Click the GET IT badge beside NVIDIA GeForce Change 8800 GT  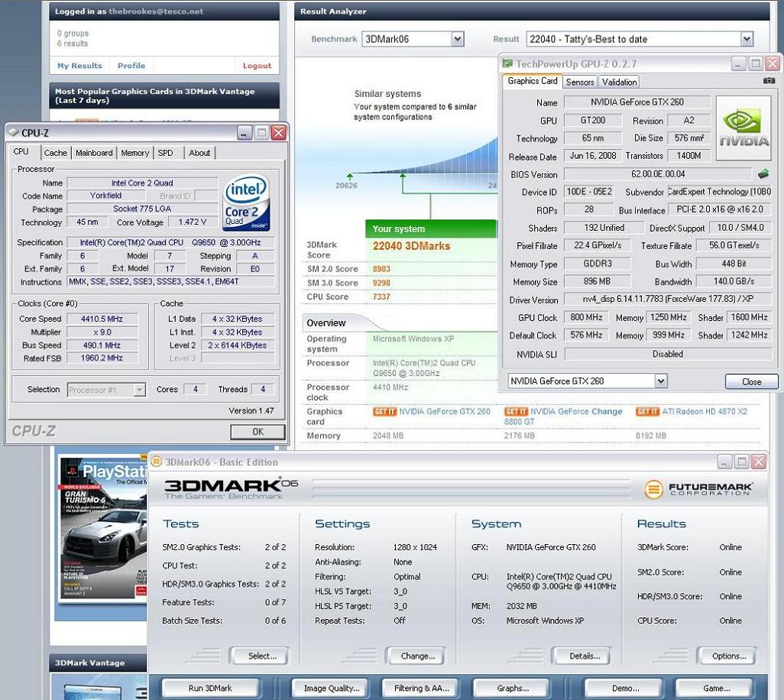click(516, 411)
